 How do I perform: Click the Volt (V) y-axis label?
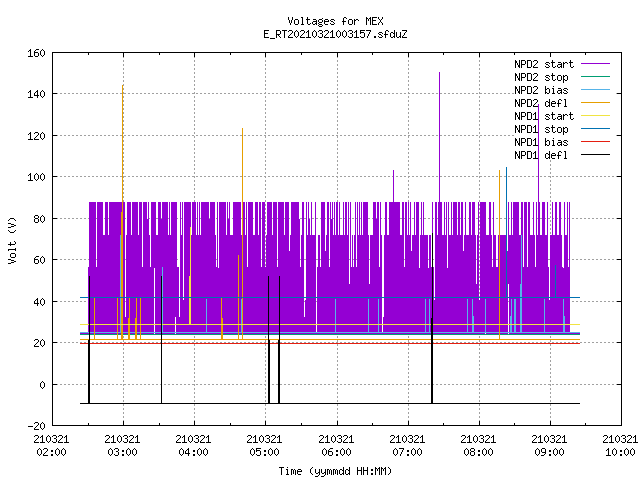coord(13,240)
